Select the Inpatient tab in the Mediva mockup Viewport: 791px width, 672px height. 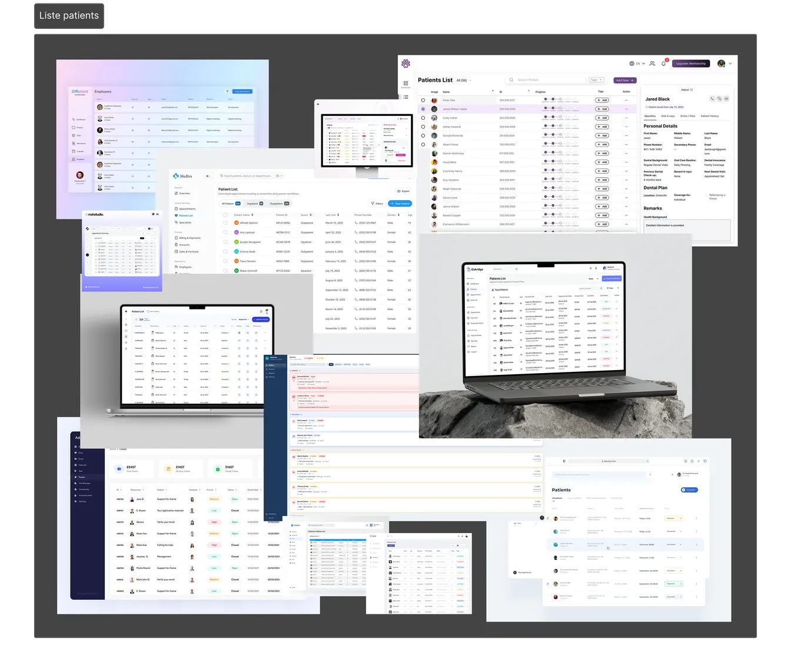coord(255,204)
